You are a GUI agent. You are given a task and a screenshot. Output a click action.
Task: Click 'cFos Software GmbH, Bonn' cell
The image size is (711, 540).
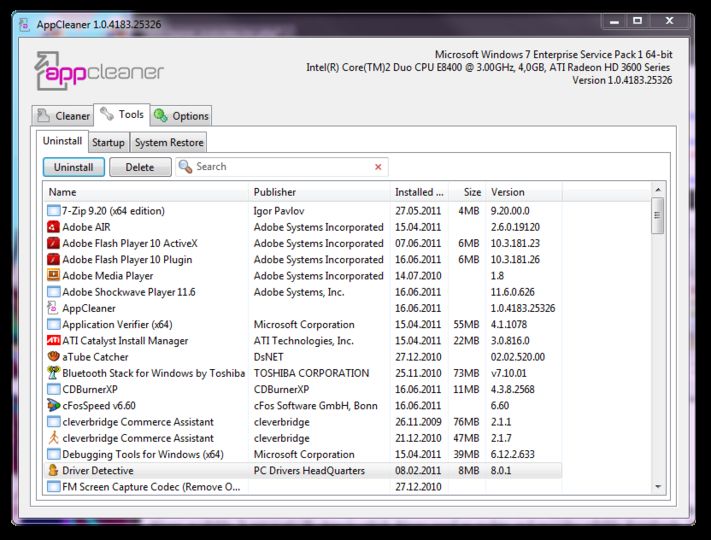coord(316,405)
